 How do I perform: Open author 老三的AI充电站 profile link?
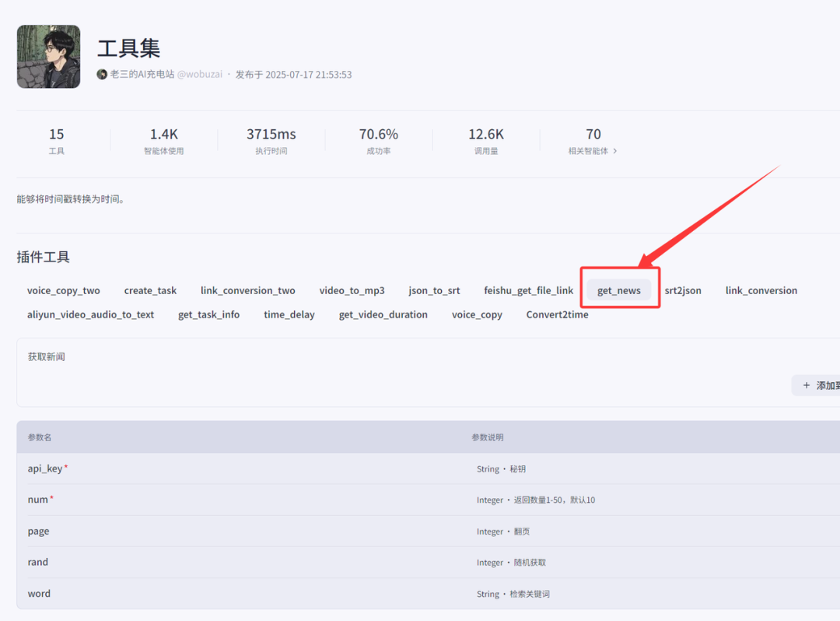tap(142, 75)
